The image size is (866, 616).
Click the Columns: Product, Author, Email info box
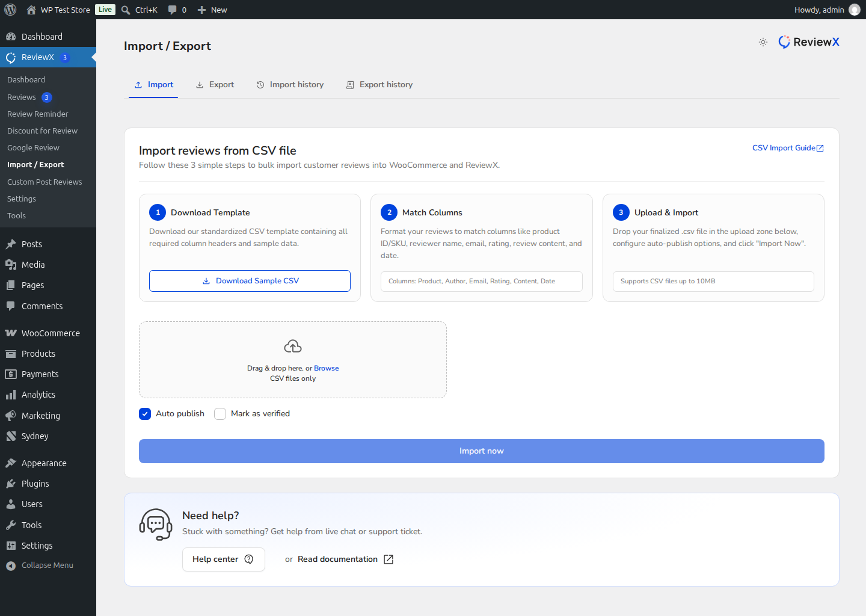coord(482,282)
